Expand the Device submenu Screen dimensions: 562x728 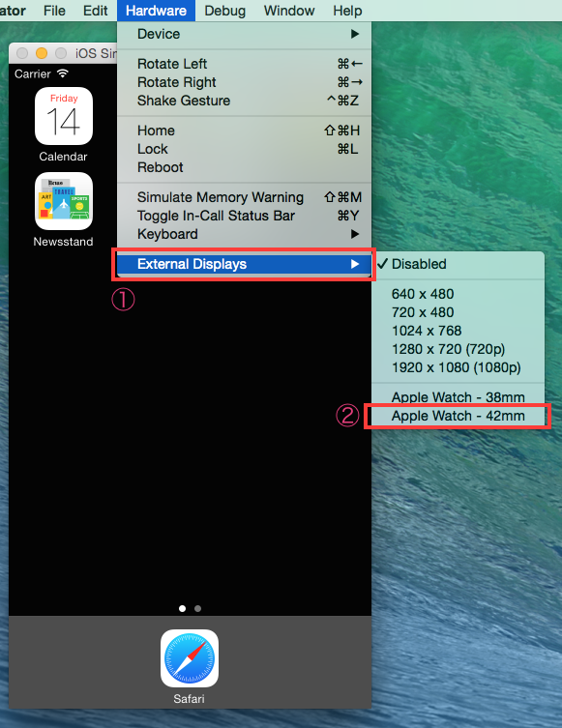click(245, 34)
